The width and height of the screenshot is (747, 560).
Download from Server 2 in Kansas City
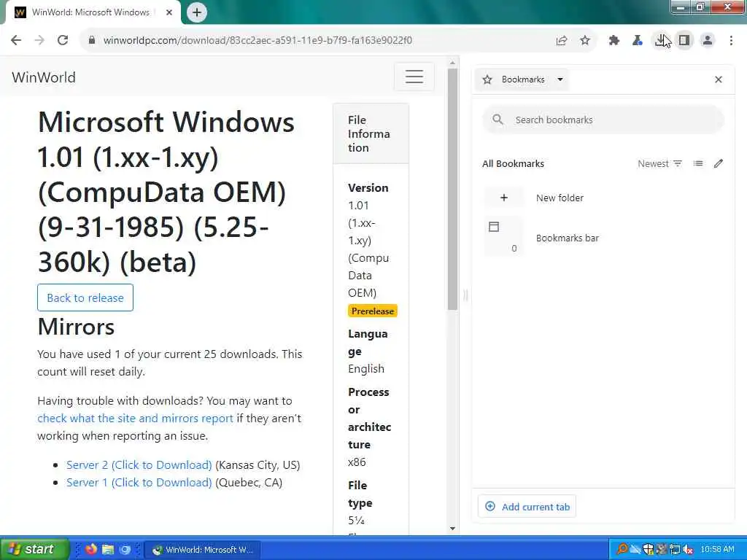click(139, 464)
